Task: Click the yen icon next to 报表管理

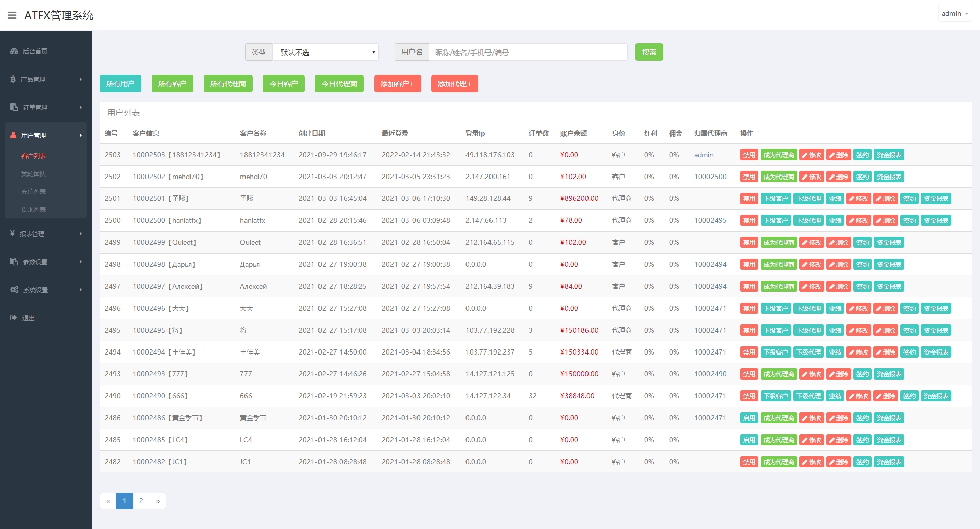Action: (x=13, y=234)
